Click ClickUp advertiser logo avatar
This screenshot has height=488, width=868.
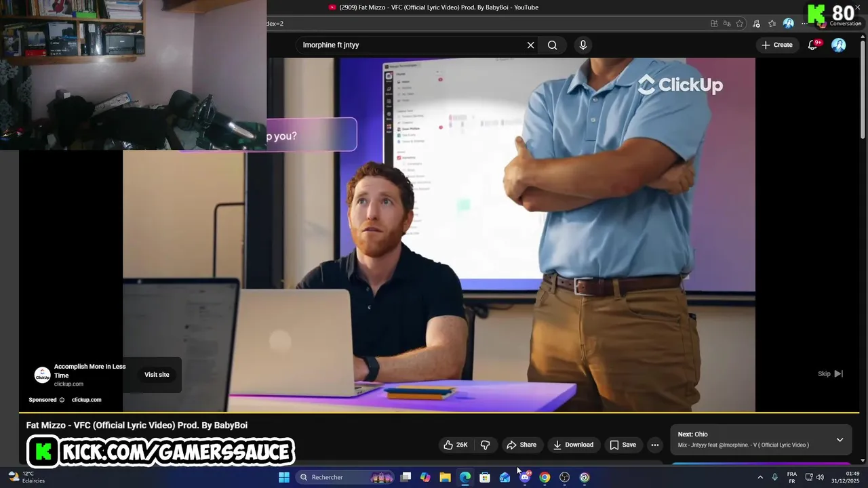[43, 375]
